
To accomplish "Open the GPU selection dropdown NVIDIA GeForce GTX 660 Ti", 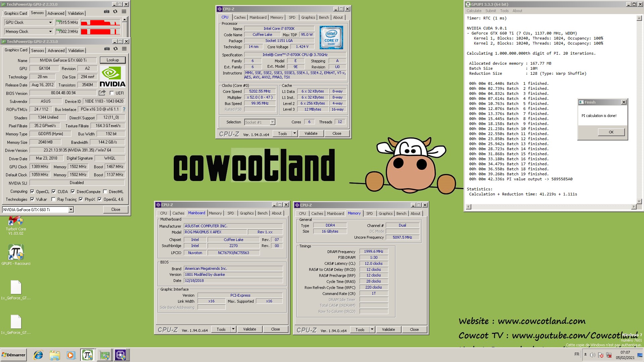I will tap(71, 209).
